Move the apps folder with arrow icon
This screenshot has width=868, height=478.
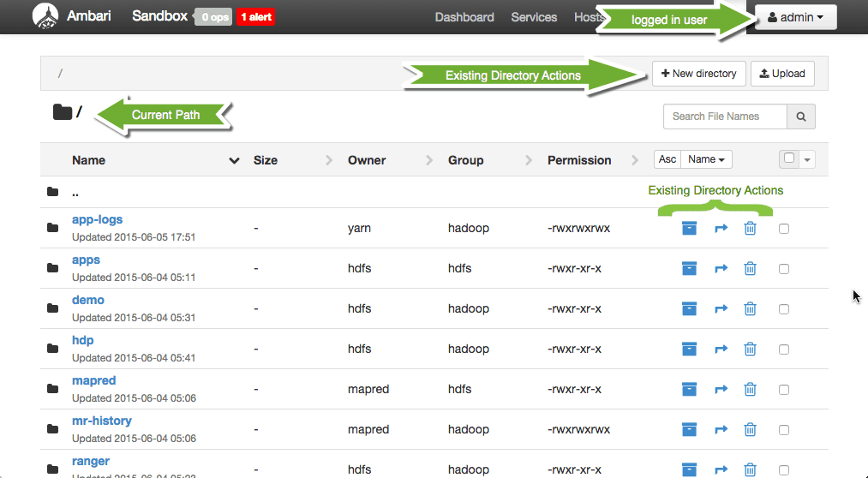click(721, 268)
